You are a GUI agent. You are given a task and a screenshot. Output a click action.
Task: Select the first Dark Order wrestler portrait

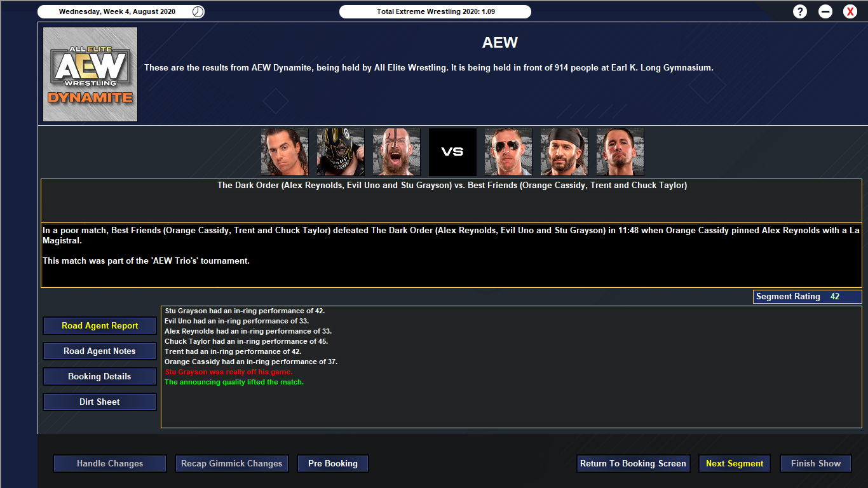coord(285,152)
